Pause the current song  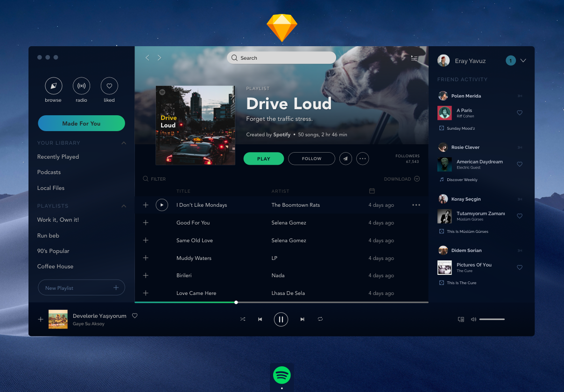click(281, 319)
